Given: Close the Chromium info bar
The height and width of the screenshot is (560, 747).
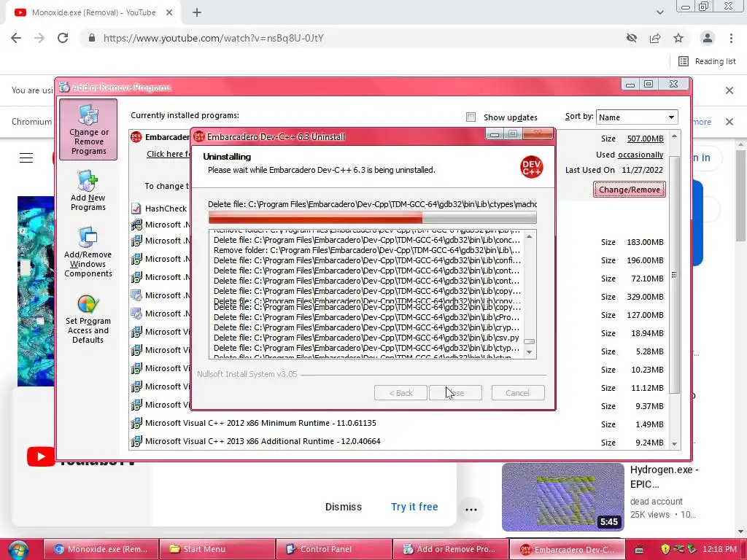Looking at the screenshot, I should pos(729,122).
